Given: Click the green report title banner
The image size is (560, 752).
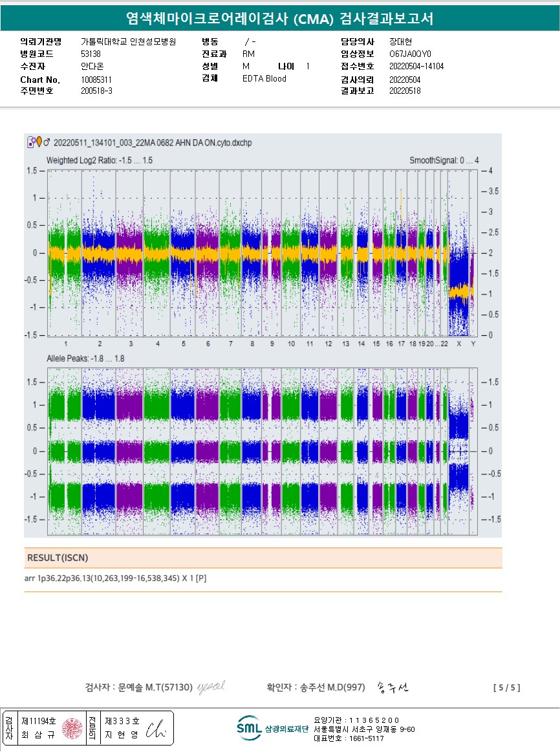Looking at the screenshot, I should (x=279, y=18).
